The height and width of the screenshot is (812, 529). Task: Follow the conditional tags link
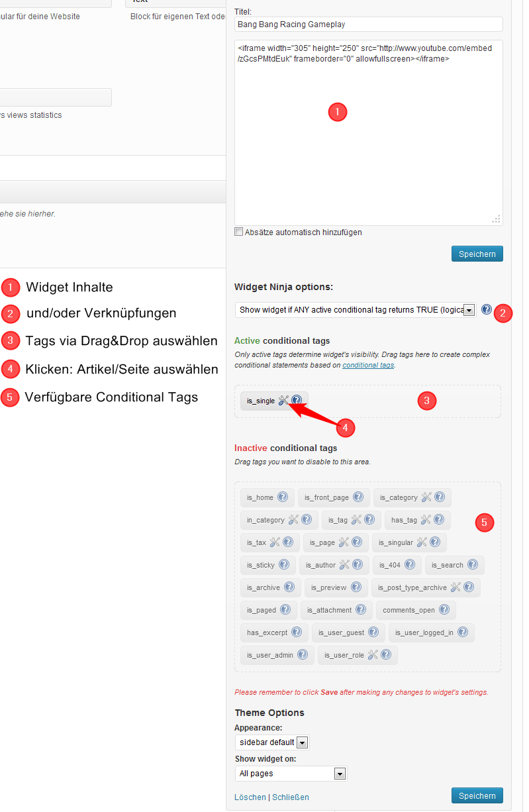pos(368,365)
